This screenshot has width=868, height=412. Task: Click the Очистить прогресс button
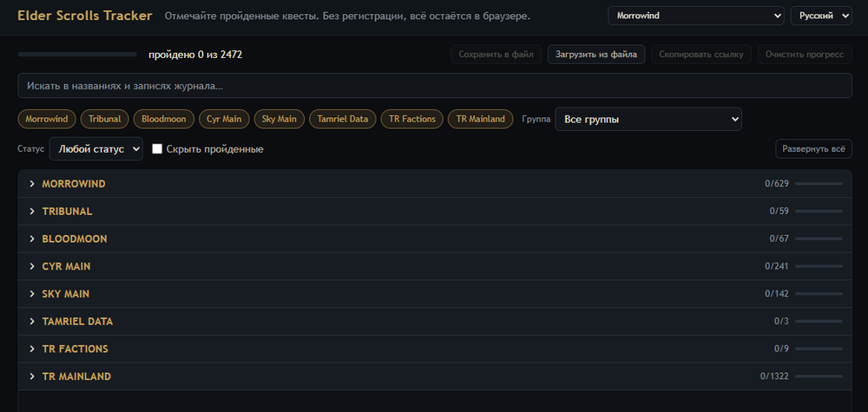[x=805, y=55]
